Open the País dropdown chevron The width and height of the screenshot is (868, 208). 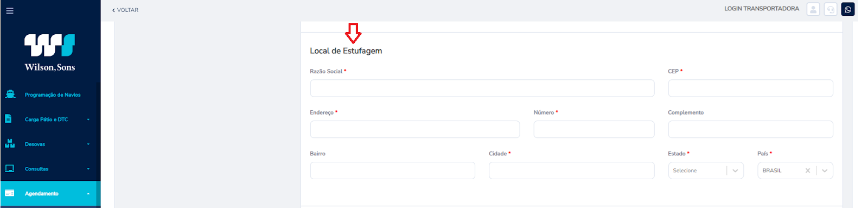tap(825, 171)
